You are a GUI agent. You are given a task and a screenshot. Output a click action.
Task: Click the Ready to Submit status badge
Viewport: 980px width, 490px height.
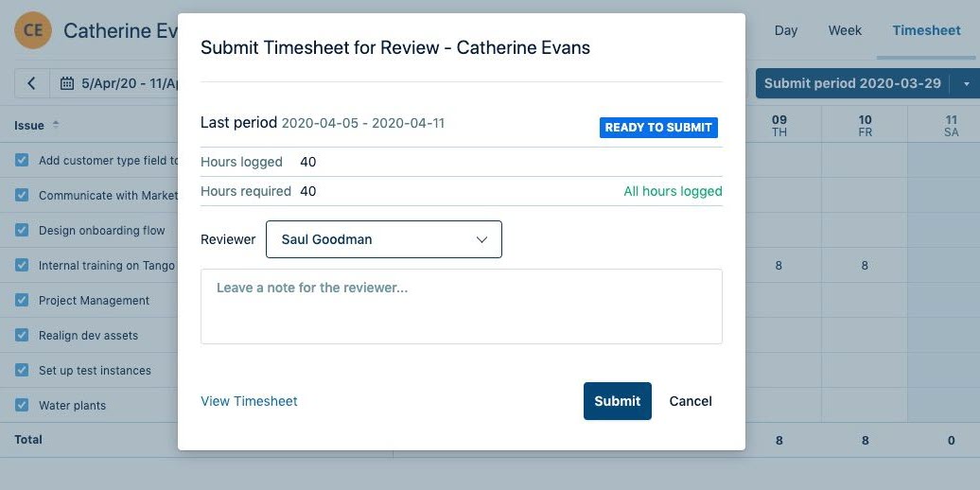pos(658,128)
